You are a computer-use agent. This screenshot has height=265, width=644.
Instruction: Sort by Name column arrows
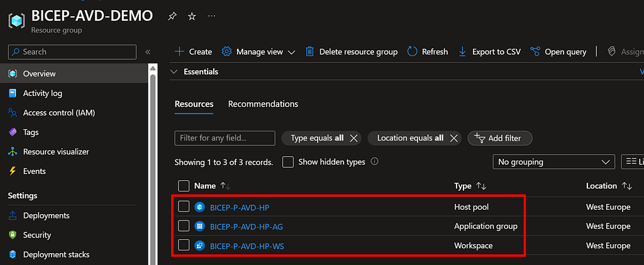point(226,186)
